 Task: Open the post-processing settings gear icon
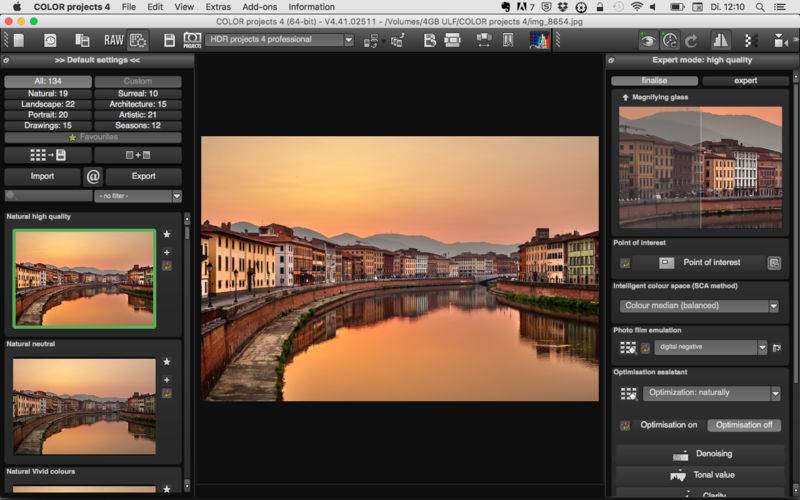click(138, 40)
